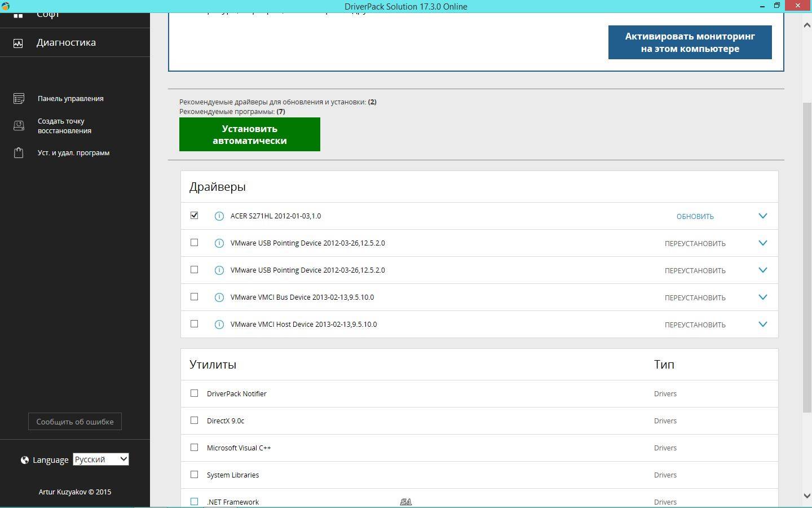Click the ACER S271HL 2012-01-03,1.0 driver name
This screenshot has height=508, width=812.
276,216
